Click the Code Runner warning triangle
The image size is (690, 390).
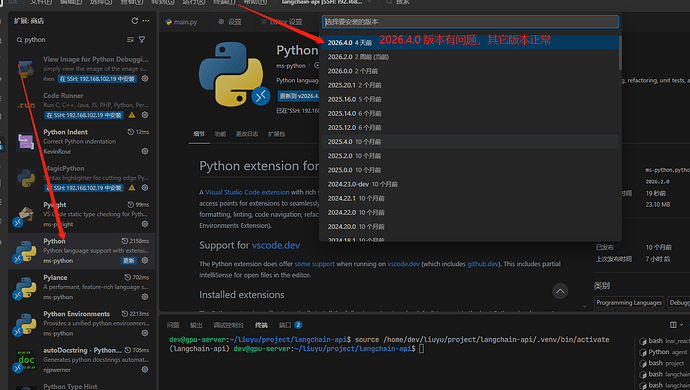(x=132, y=115)
